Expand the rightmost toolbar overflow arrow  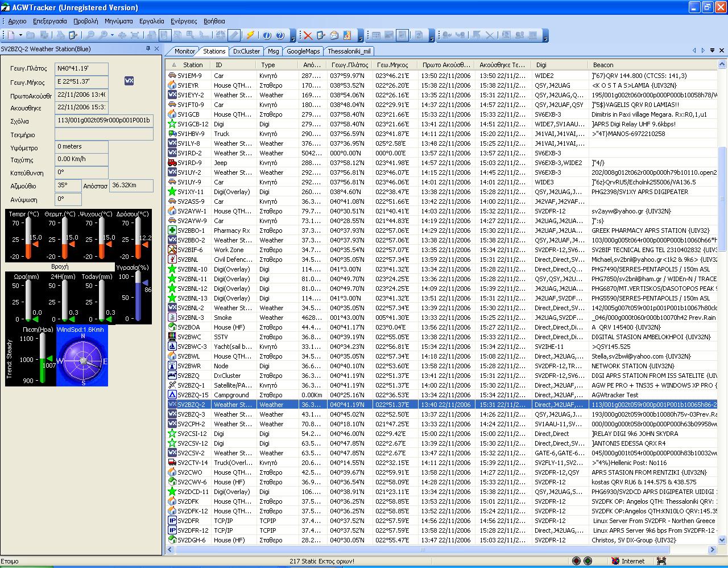(545, 36)
